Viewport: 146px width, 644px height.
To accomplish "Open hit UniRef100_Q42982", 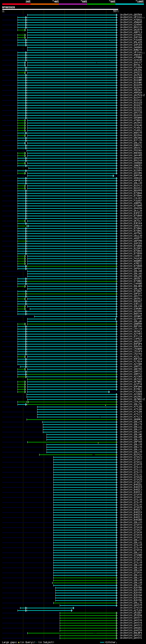I will point(131,397).
